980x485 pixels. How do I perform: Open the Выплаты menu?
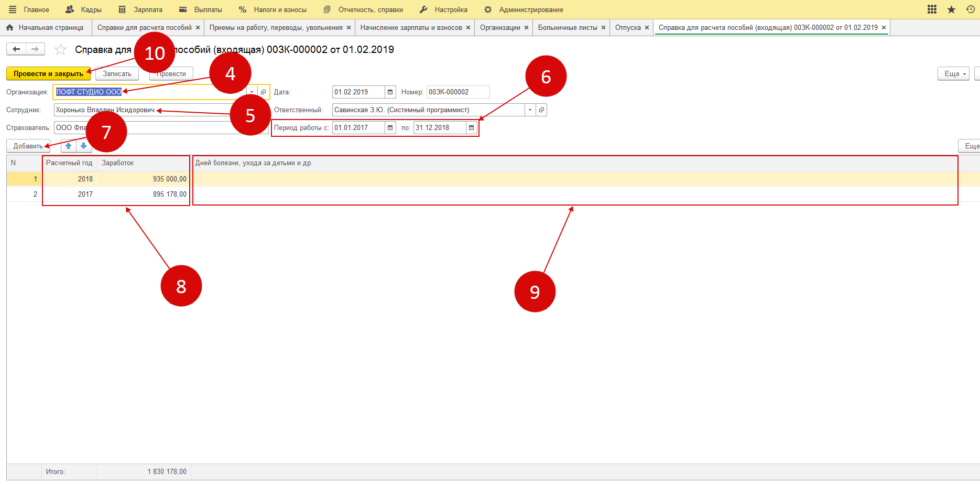click(x=208, y=10)
